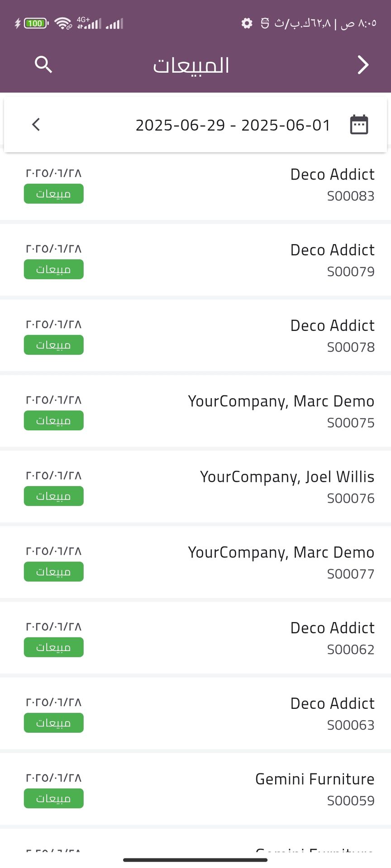Tap the battery indicator icon
Viewport: 391px width, 868px height.
point(35,23)
